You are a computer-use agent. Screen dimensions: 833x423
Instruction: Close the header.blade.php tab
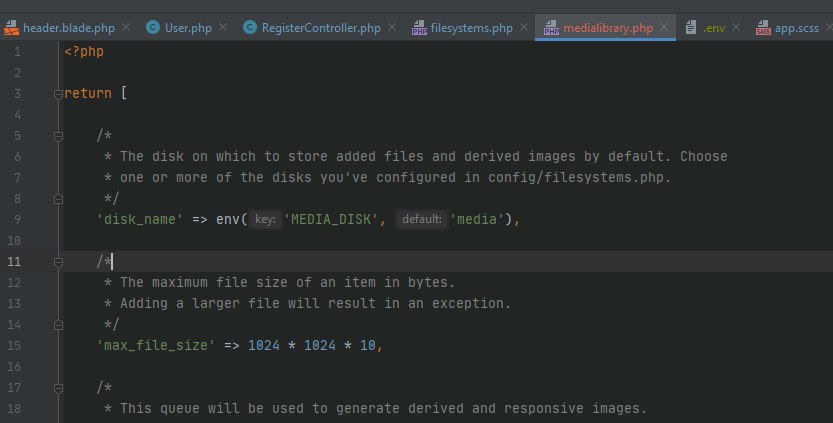click(126, 27)
